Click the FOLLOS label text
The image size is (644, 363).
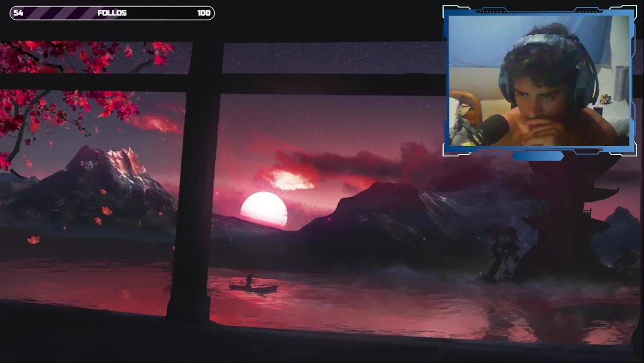(112, 13)
